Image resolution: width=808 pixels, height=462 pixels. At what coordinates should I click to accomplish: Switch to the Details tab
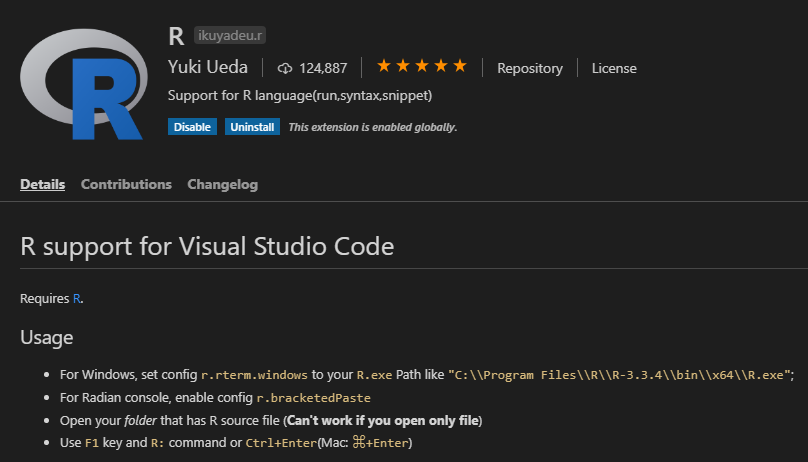(42, 184)
